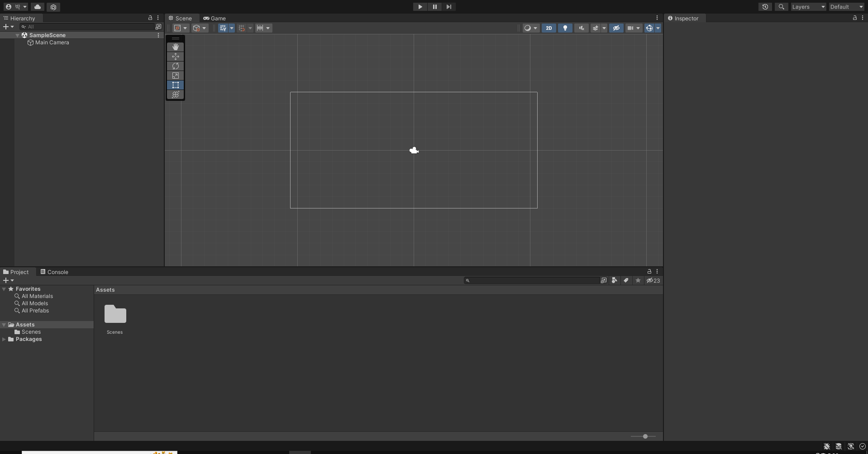Screen dimensions: 868x454
Task: Select the Transform tool
Action: click(176, 95)
